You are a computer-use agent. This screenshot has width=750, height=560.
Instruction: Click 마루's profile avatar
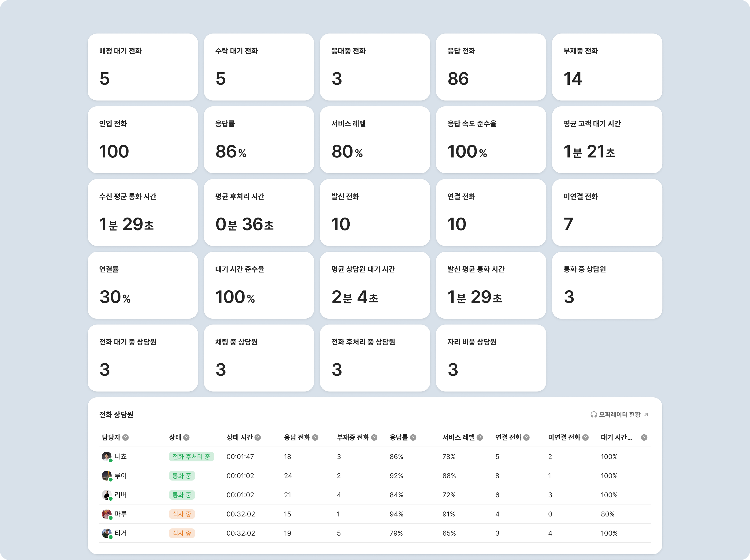107,514
